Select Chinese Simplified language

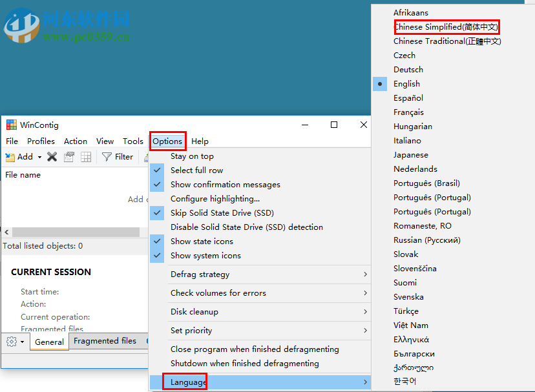coord(446,27)
